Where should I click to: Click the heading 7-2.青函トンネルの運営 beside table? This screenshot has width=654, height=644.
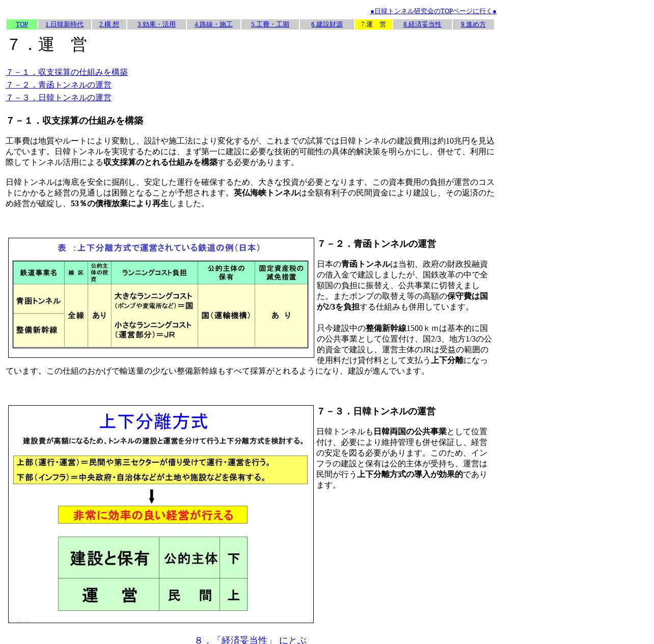[x=376, y=244]
